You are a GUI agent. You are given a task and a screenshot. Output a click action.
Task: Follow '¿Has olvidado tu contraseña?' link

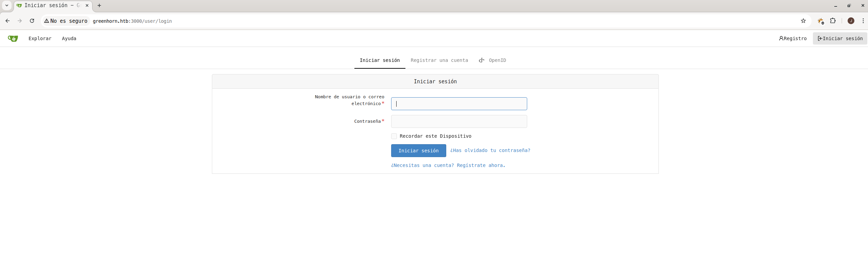click(x=490, y=150)
